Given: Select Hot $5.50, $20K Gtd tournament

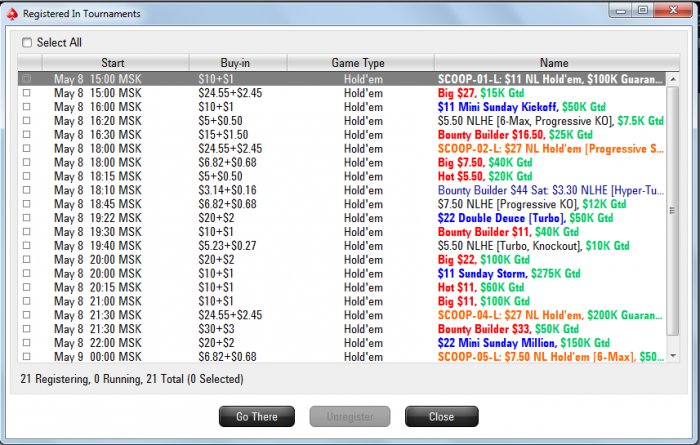Looking at the screenshot, I should (x=485, y=176).
